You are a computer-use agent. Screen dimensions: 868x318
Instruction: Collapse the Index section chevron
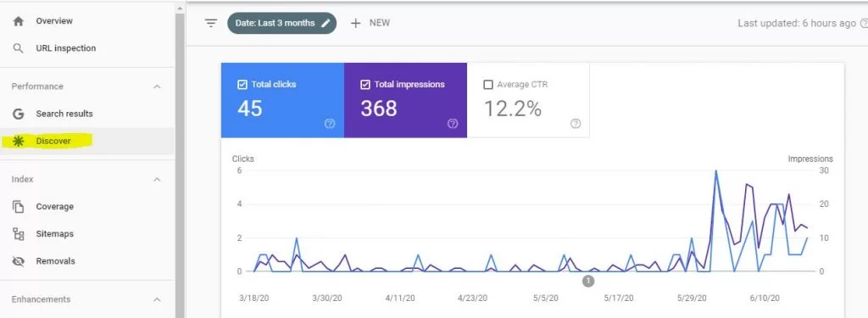point(157,180)
